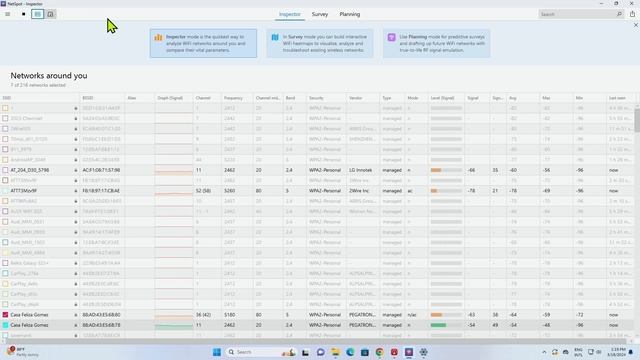Image resolution: width=640 pixels, height=360 pixels.
Task: Switch to the Survey tab
Action: 320,14
